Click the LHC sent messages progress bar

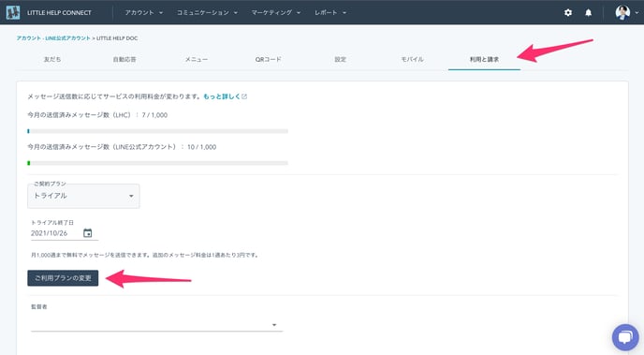pos(157,131)
